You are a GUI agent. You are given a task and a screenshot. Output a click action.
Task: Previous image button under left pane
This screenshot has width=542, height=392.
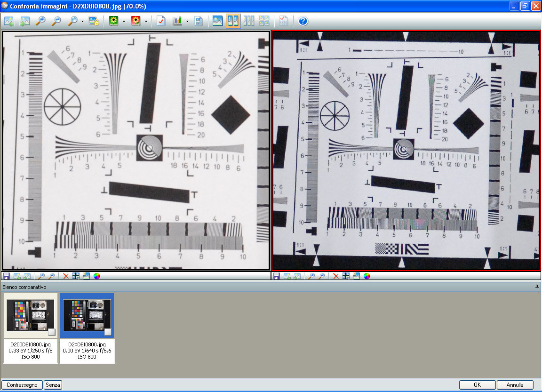pyautogui.click(x=17, y=276)
